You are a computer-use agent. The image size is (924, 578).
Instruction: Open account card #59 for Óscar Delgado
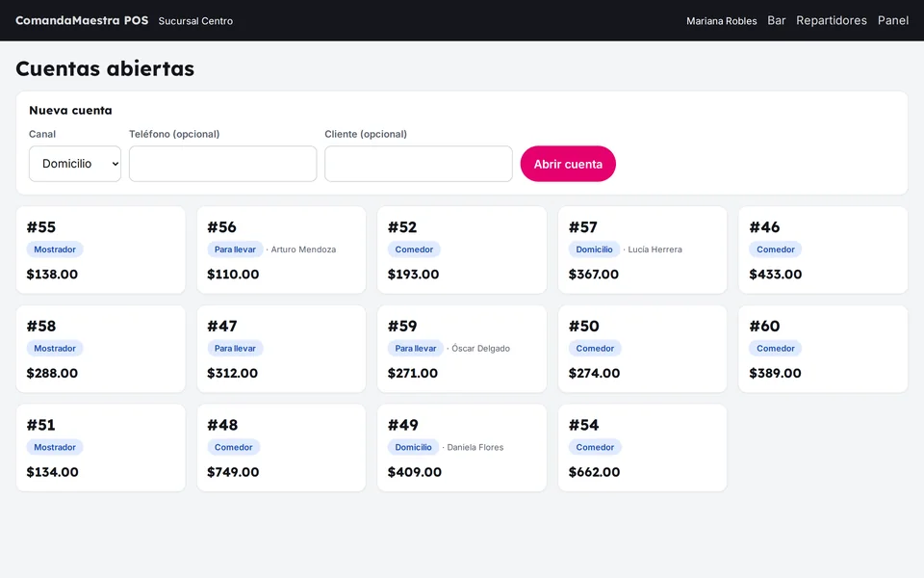462,349
